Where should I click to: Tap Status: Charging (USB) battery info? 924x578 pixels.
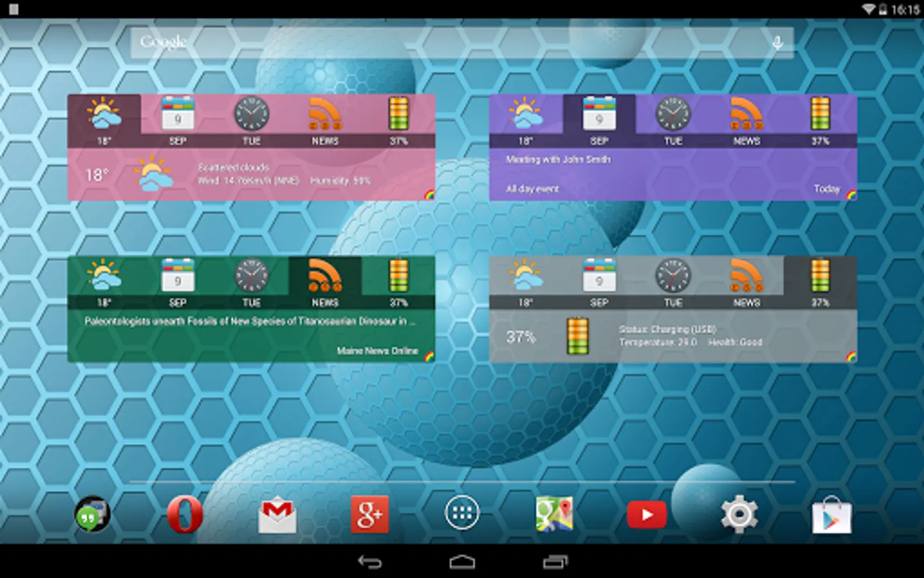click(x=667, y=329)
